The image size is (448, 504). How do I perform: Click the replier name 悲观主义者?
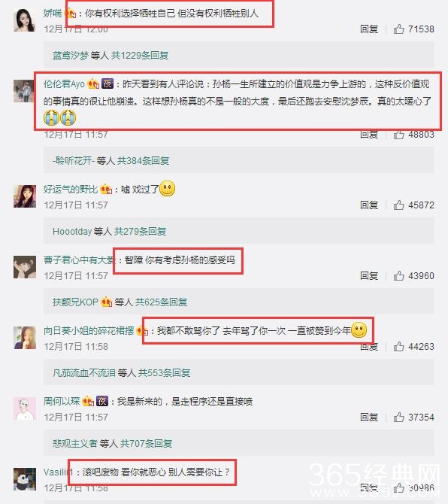[75, 443]
